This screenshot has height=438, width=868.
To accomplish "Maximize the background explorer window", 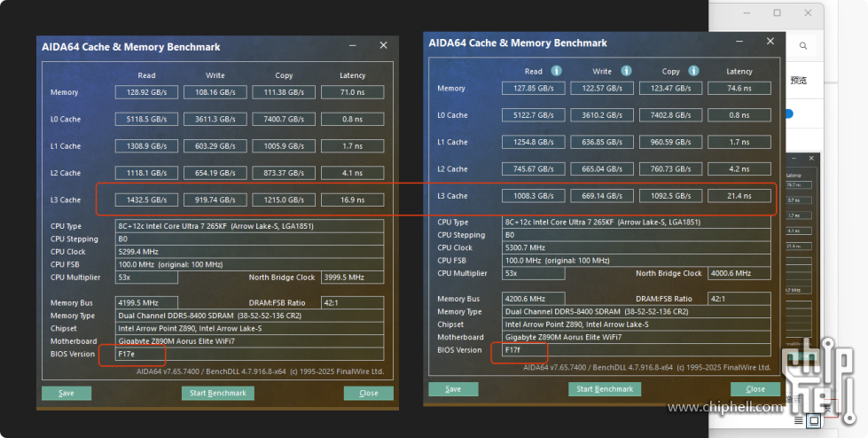I will [x=778, y=12].
